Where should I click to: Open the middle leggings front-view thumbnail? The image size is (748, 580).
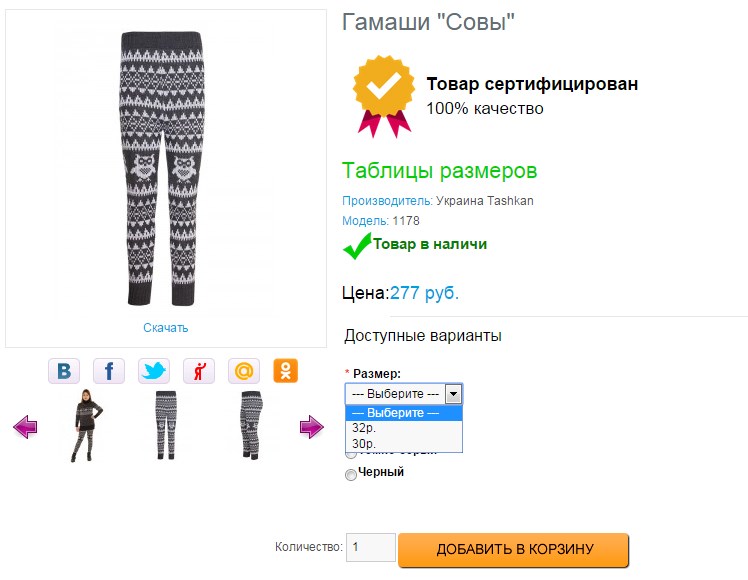tap(165, 425)
